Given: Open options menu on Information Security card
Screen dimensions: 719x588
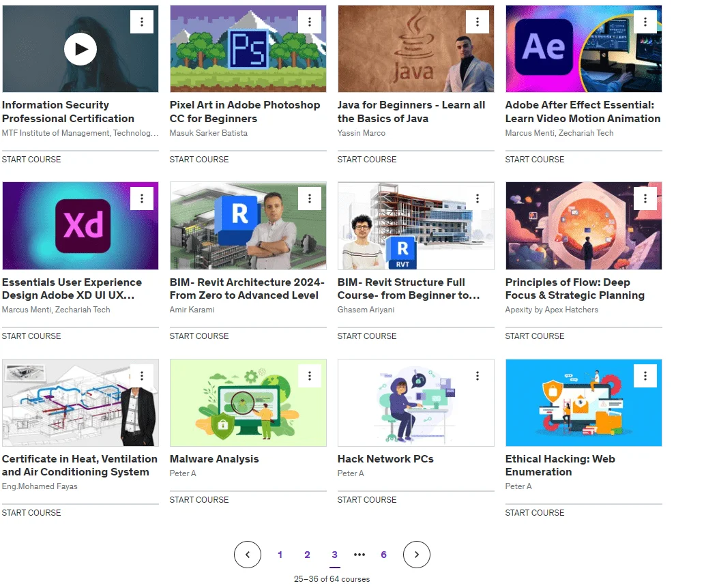Looking at the screenshot, I should 142,22.
